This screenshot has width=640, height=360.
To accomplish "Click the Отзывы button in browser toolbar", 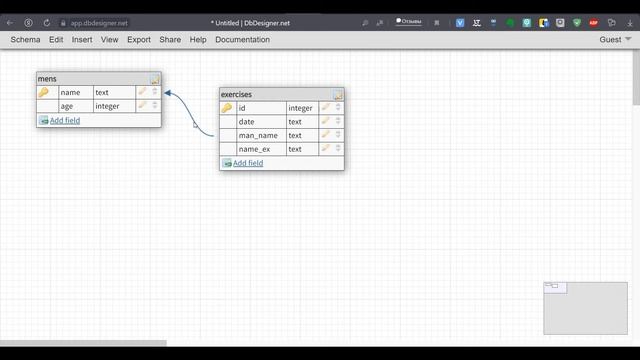I will tap(409, 21).
